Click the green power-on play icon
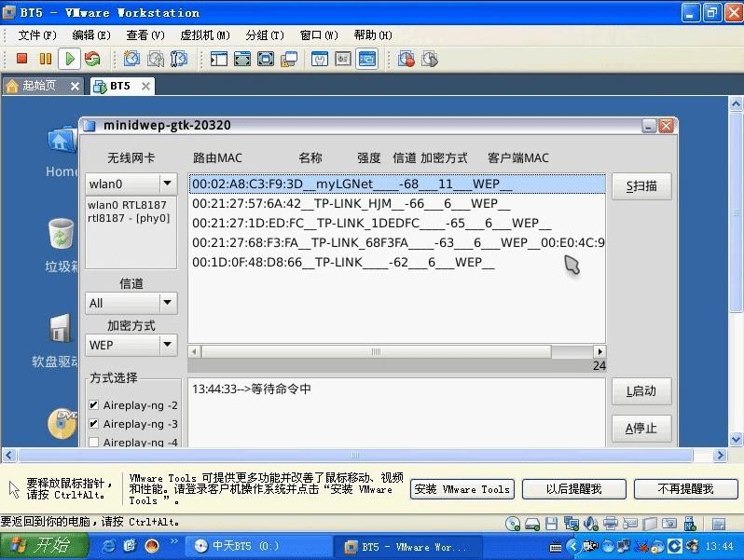This screenshot has height=560, width=744. 70,59
